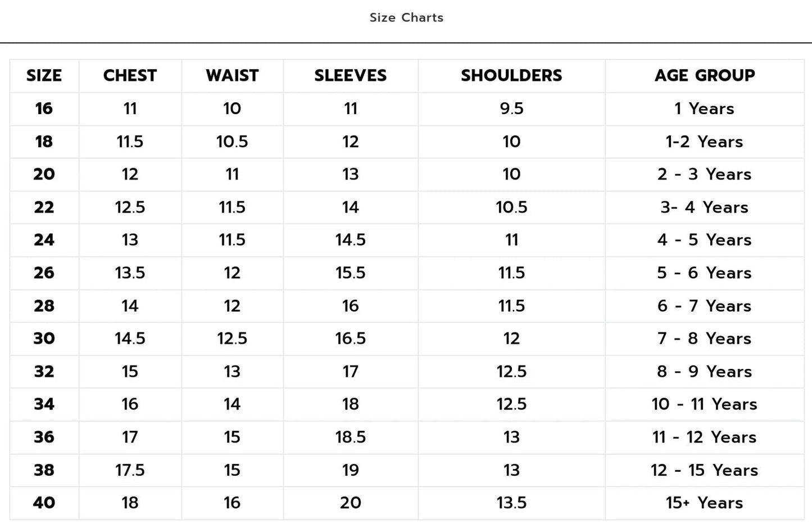Image resolution: width=812 pixels, height=528 pixels.
Task: Click the 17.5 chest value for size 38
Action: click(x=130, y=470)
